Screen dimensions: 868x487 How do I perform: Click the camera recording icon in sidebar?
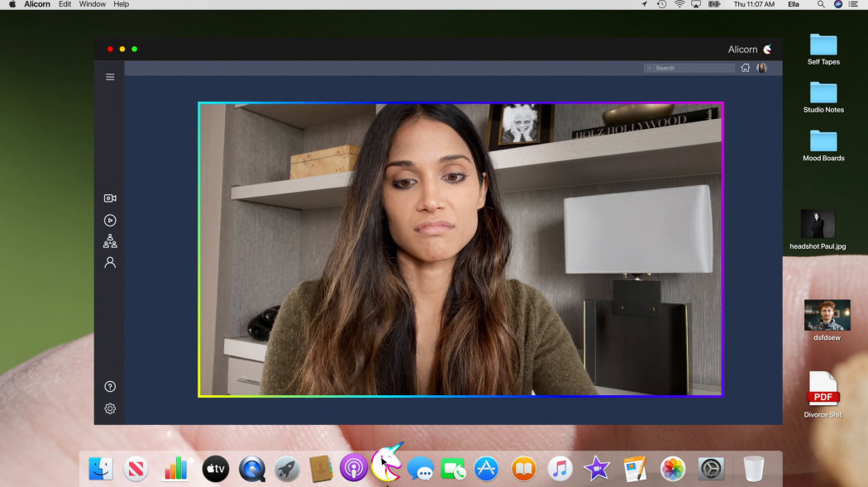110,198
